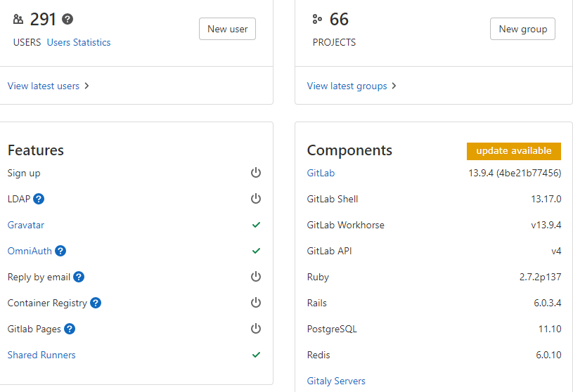Click the update available badge
The height and width of the screenshot is (392, 573).
tap(513, 151)
